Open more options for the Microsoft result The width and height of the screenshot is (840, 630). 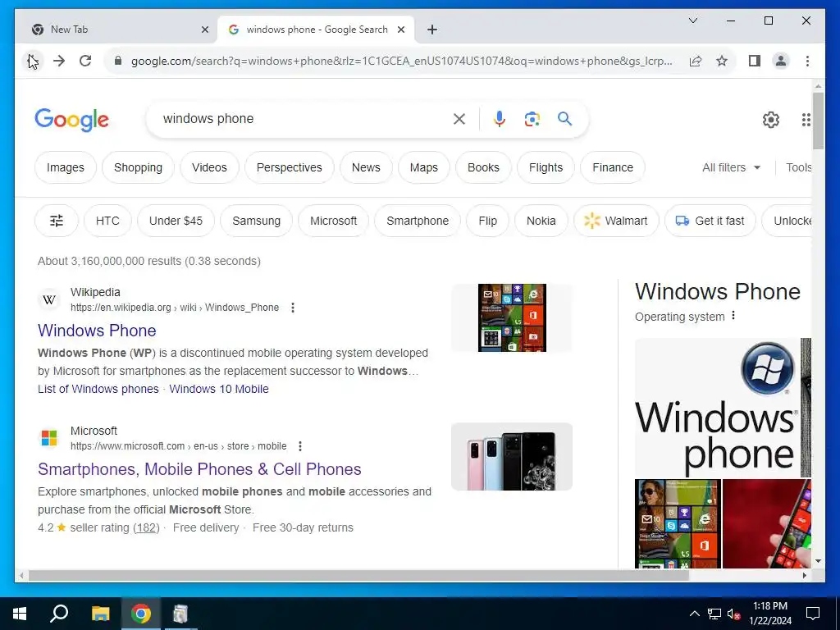[x=300, y=446]
